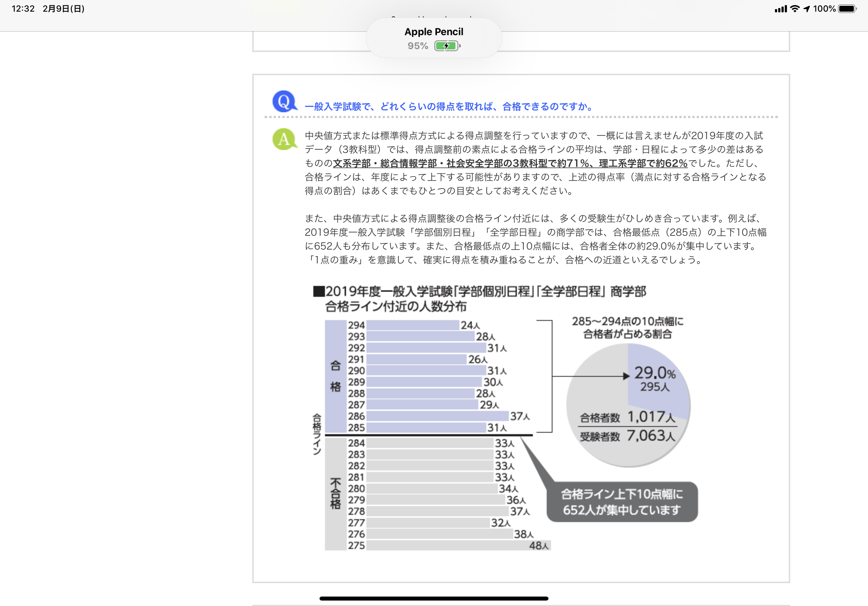Tap the iPad battery icon
The image size is (868, 606).
[847, 9]
